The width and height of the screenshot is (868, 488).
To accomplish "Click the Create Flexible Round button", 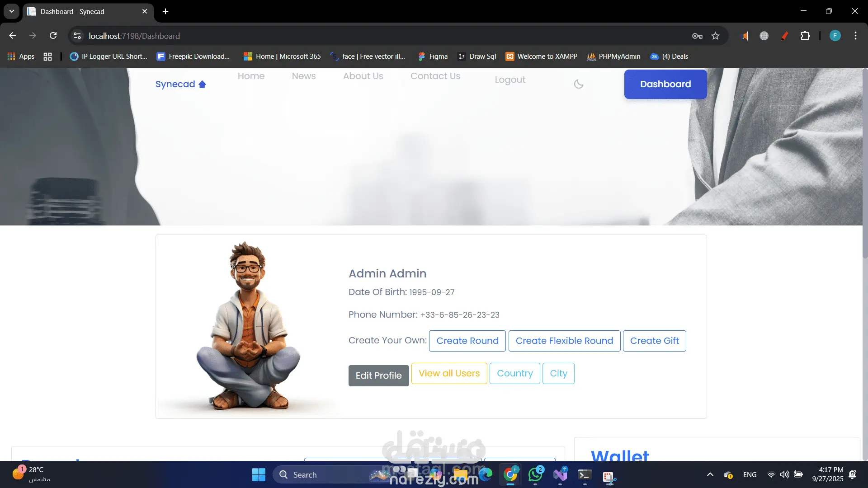I will tap(564, 341).
